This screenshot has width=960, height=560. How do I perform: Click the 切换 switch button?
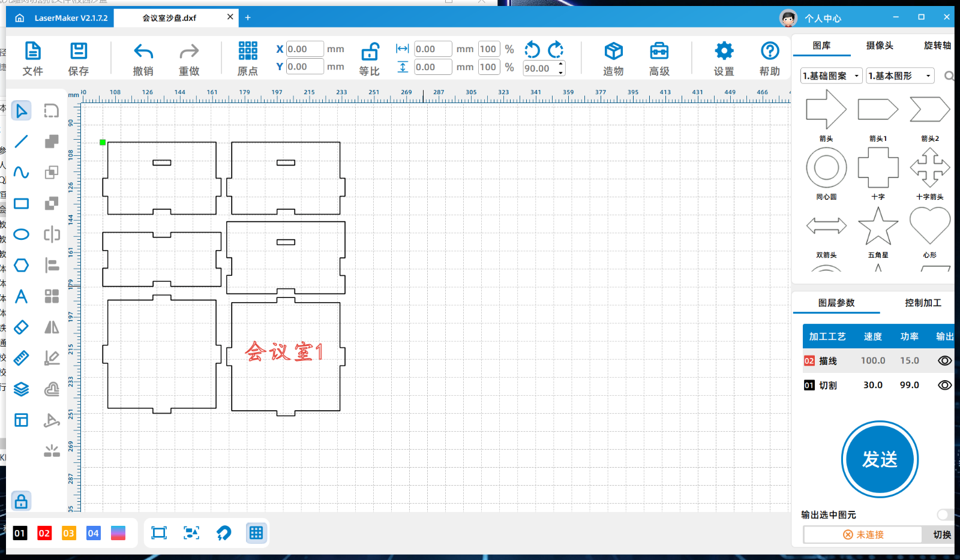click(x=942, y=535)
